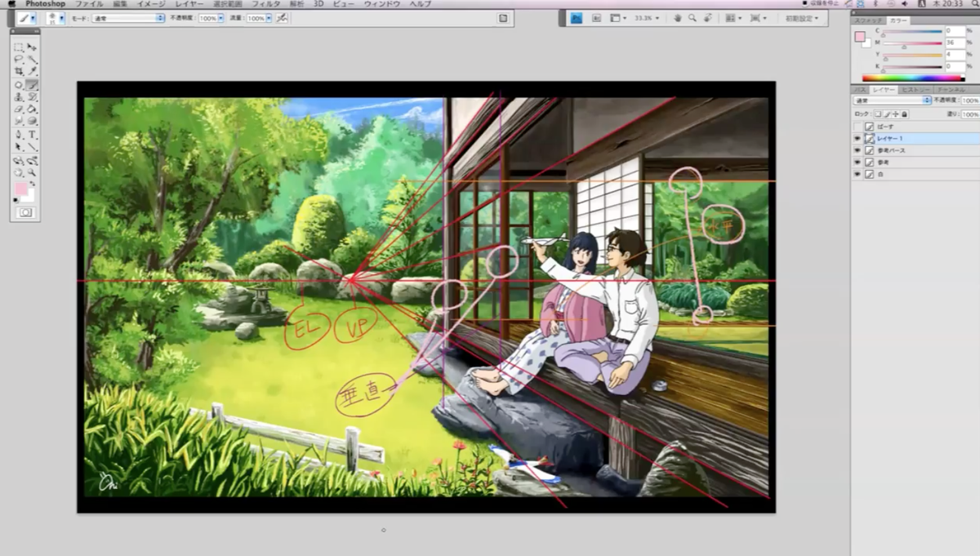980x556 pixels.
Task: Open brush opacity slider dropdown
Action: point(221,18)
